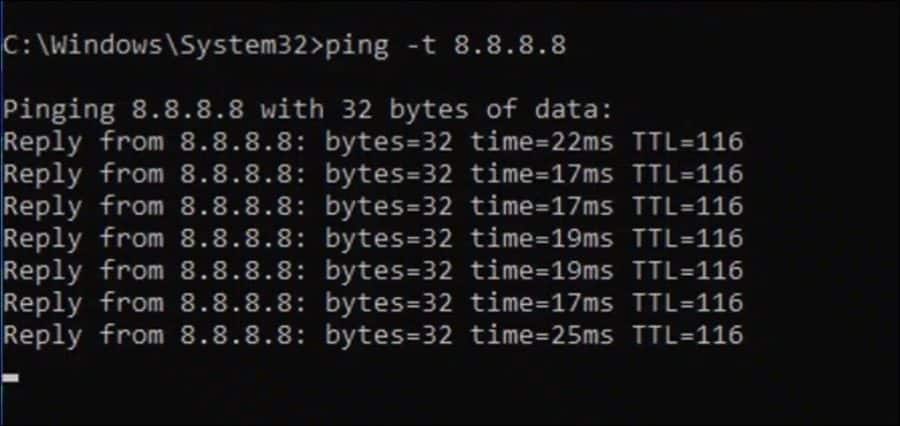Click the word "Reply" on the 25ms line

point(43,334)
